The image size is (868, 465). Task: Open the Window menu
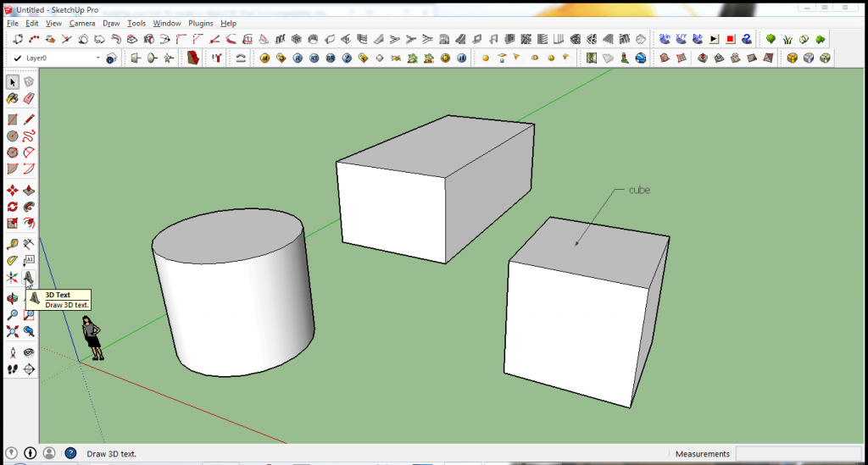click(x=167, y=23)
